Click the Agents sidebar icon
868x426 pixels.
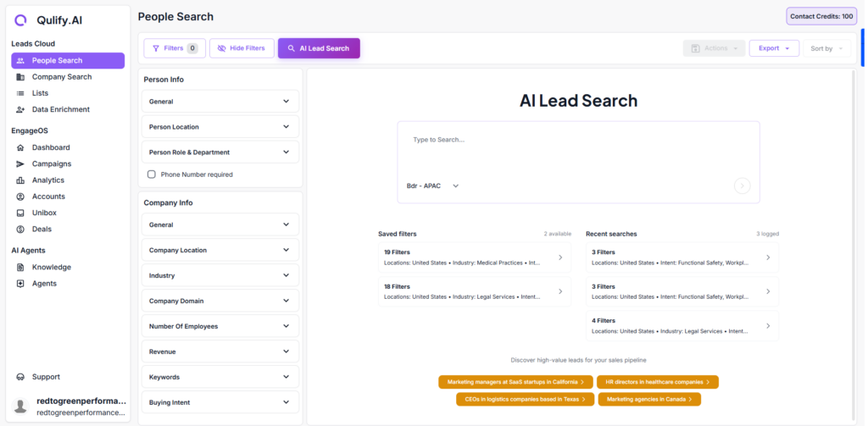click(20, 284)
